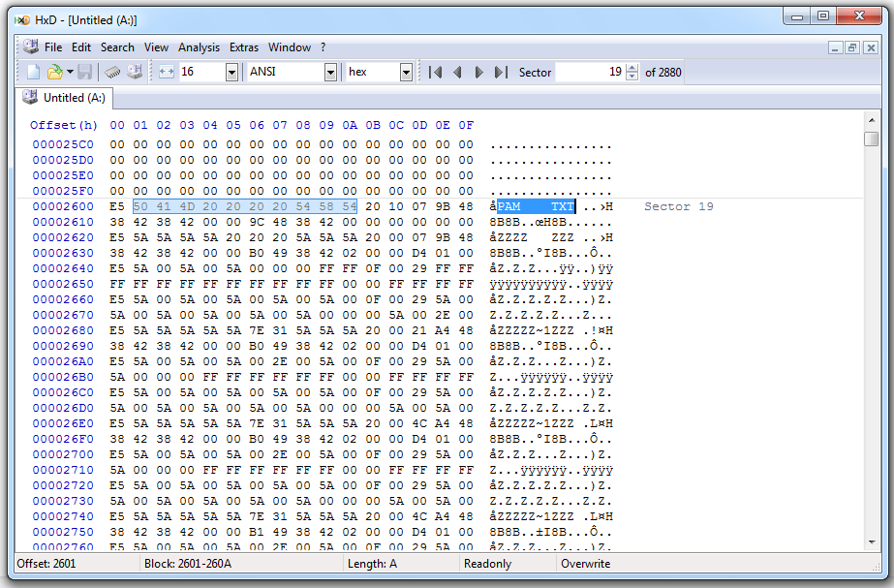This screenshot has height=588, width=894.
Task: Click the Overwrite mode status bar entry
Action: [x=586, y=564]
